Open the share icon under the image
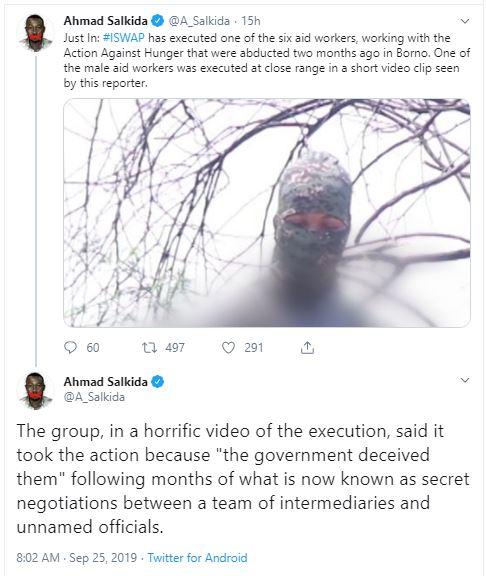 307,348
